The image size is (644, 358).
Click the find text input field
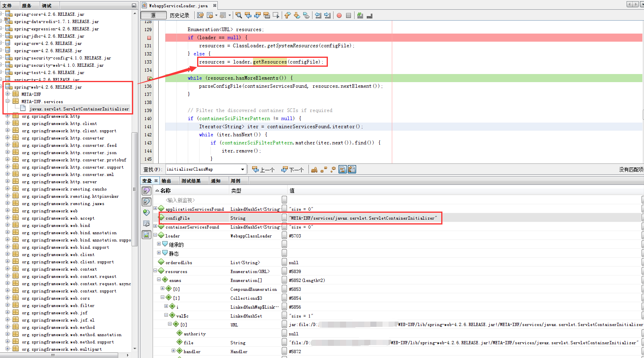pos(203,169)
